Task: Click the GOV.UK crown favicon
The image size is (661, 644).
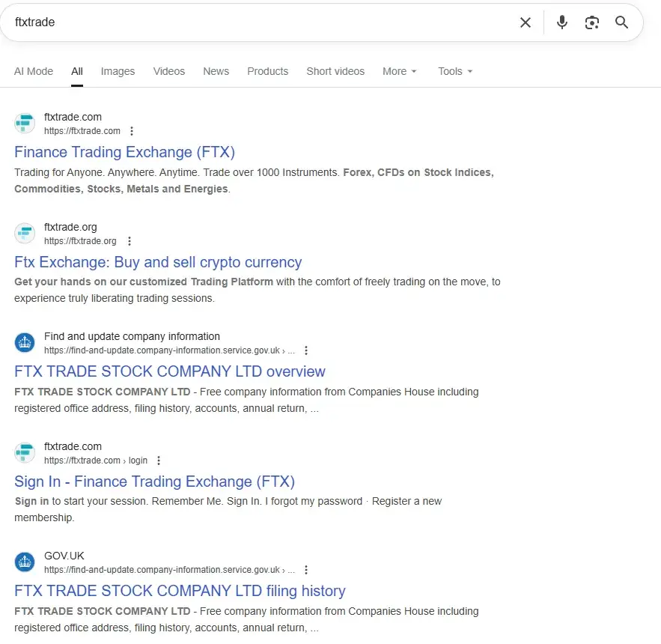Action: click(25, 562)
